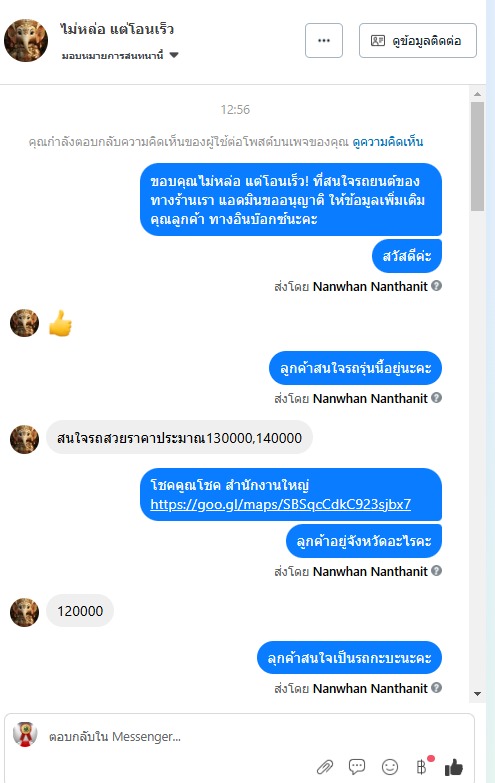Click the paperclip attach file icon

(325, 767)
